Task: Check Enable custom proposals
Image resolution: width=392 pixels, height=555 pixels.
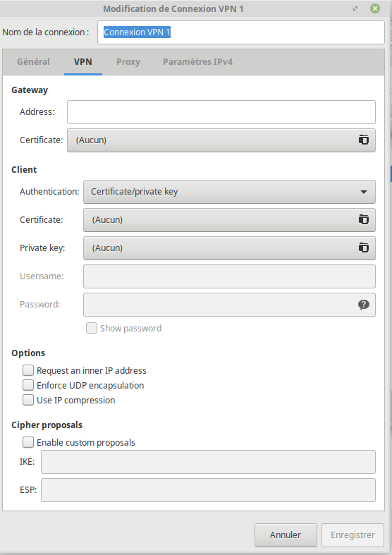Action: point(28,442)
